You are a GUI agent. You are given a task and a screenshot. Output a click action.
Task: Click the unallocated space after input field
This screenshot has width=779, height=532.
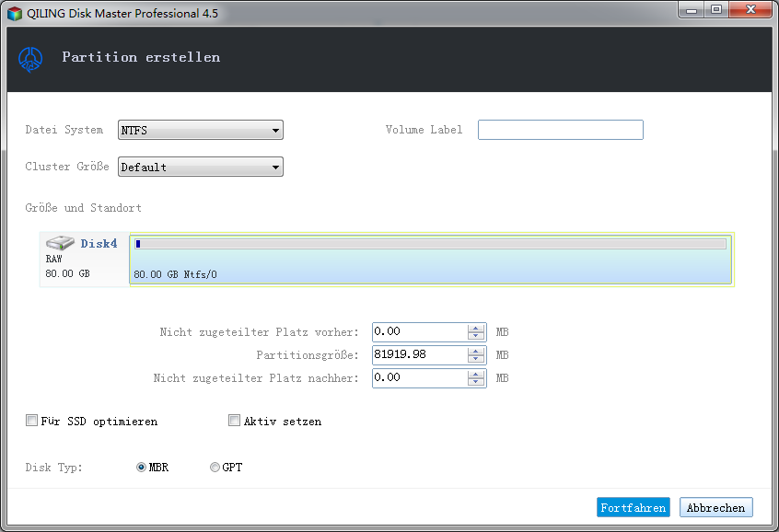[x=420, y=378]
